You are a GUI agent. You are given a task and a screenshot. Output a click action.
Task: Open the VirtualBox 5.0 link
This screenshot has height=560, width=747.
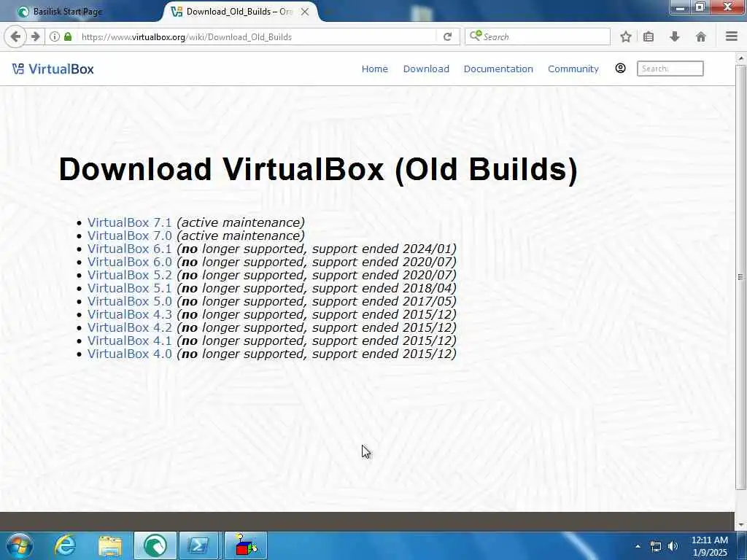tap(129, 301)
